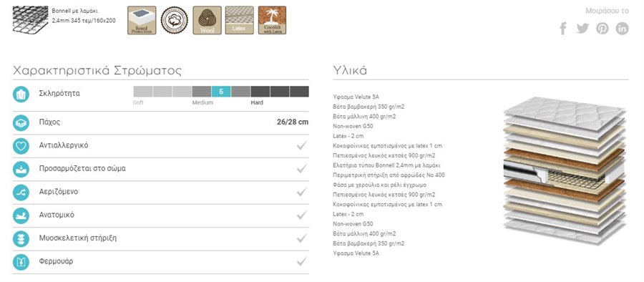644x282 pixels.
Task: Click the Wool material badge
Action: click(207, 20)
